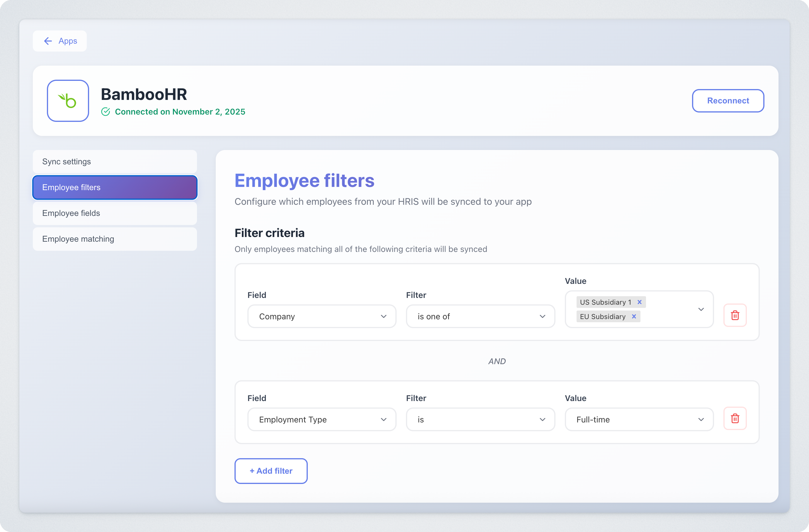Click the green connected checkmark icon
Screen dimensions: 809x532
click(x=106, y=112)
